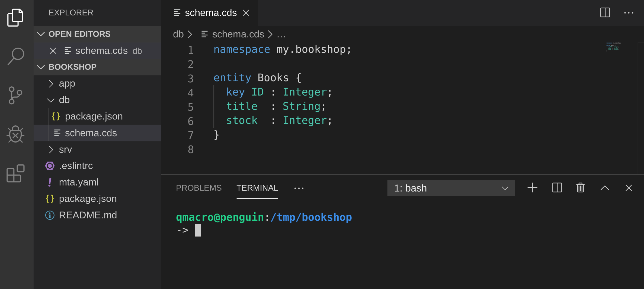Click the /tmp/bookshop path in terminal
The height and width of the screenshot is (289, 644).
(311, 217)
